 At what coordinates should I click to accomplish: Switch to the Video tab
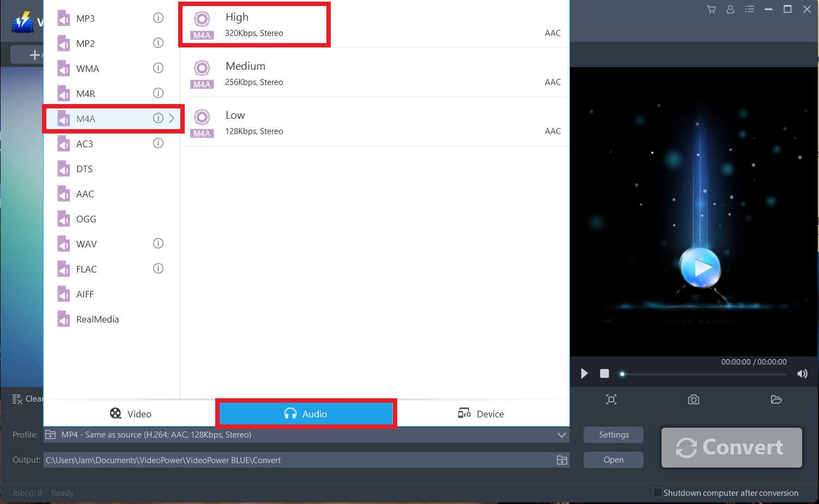131,414
